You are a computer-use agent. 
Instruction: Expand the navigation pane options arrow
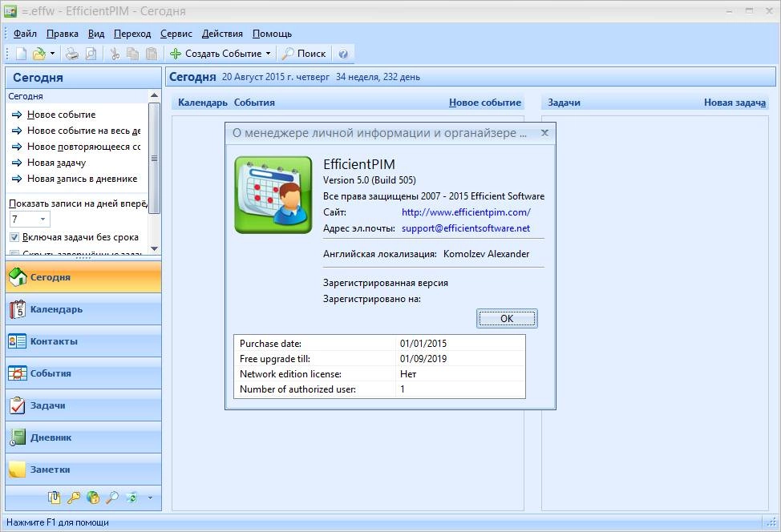150,498
